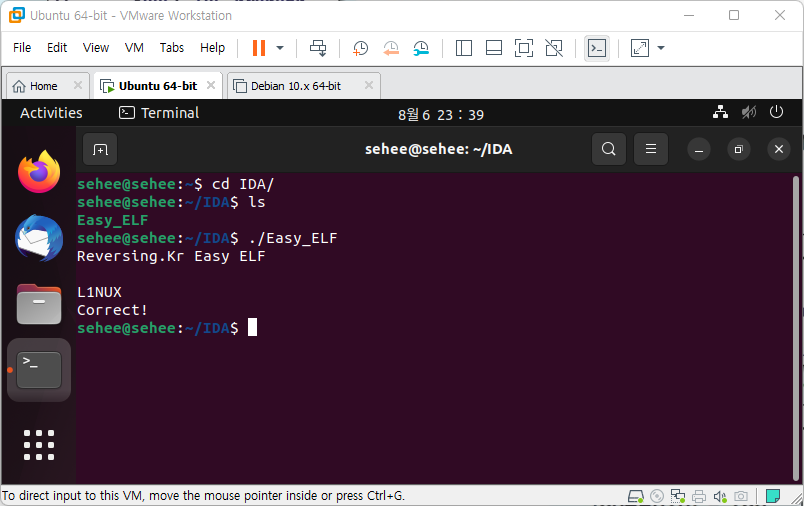
Task: Open the Edit menu
Action: tap(57, 48)
